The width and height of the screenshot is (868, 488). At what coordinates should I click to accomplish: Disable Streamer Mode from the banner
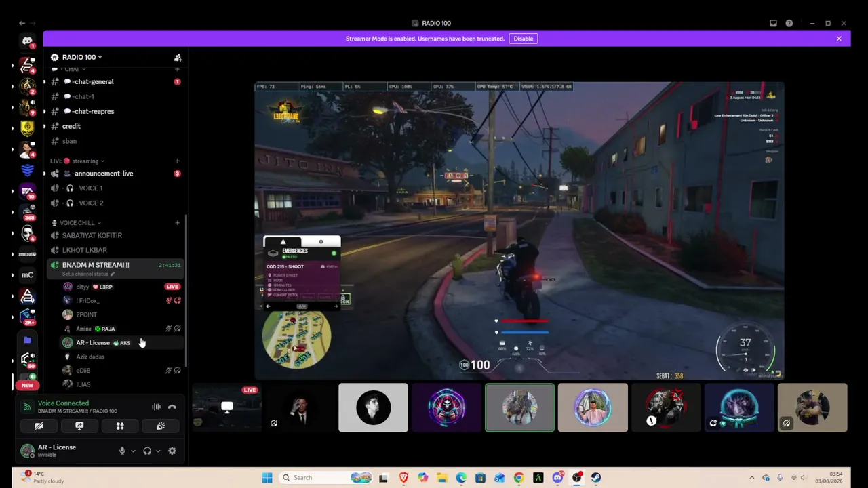pos(524,39)
